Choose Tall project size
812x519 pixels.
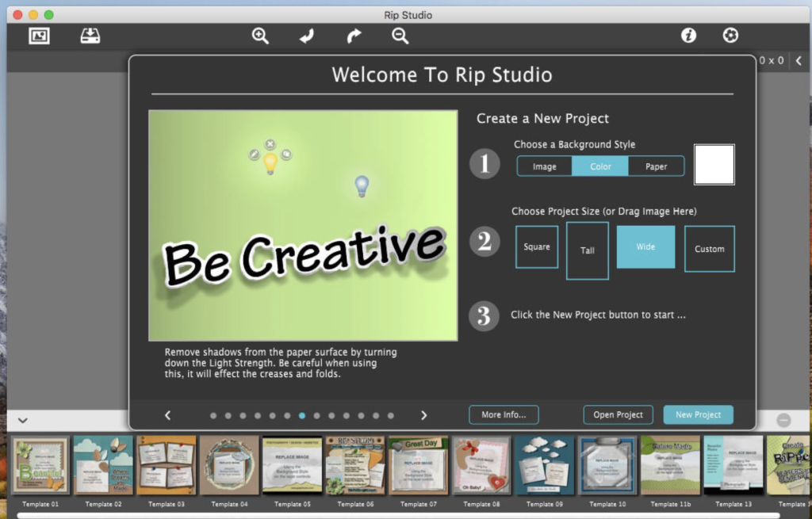click(x=588, y=251)
